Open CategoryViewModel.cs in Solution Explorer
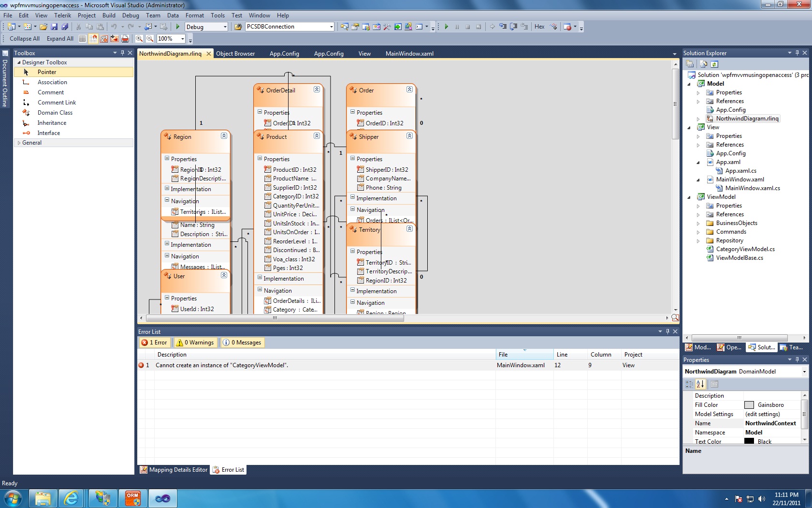Screen dimensions: 812x508 coord(745,250)
